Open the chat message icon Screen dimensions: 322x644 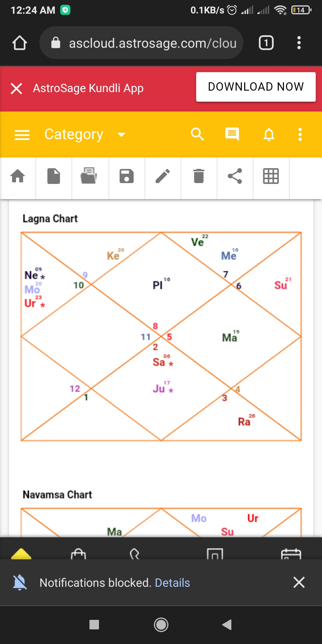[x=232, y=134]
